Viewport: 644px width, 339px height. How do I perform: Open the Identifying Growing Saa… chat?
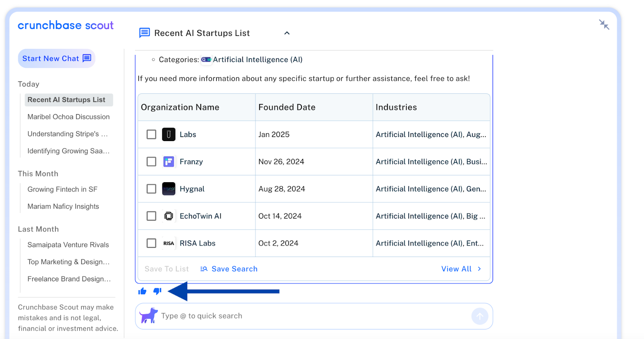[68, 151]
